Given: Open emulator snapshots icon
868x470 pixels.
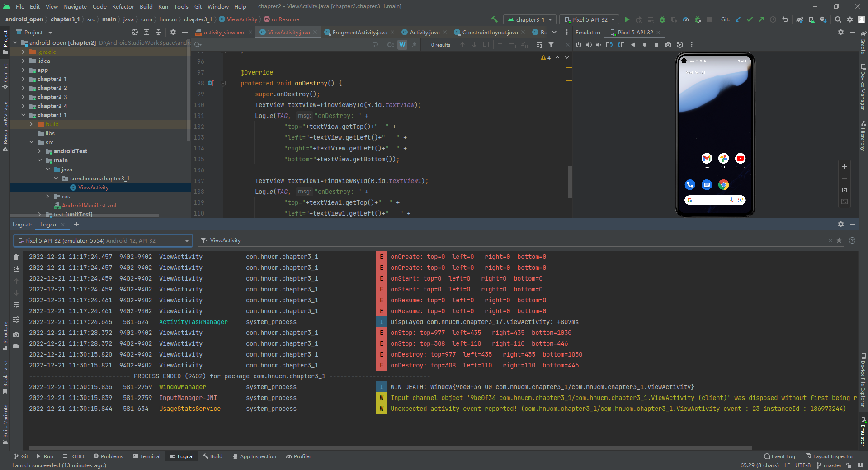Looking at the screenshot, I should point(680,45).
